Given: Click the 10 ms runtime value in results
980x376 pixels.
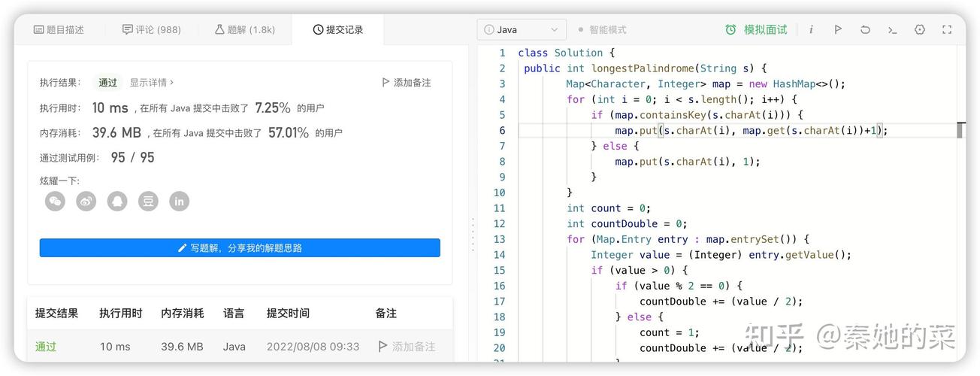Looking at the screenshot, I should pyautogui.click(x=110, y=108).
